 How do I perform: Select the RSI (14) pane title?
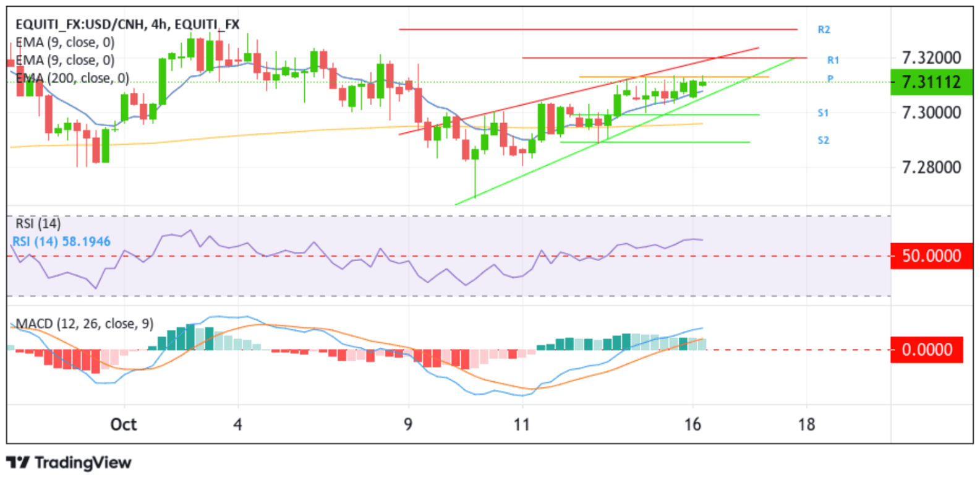pyautogui.click(x=38, y=223)
